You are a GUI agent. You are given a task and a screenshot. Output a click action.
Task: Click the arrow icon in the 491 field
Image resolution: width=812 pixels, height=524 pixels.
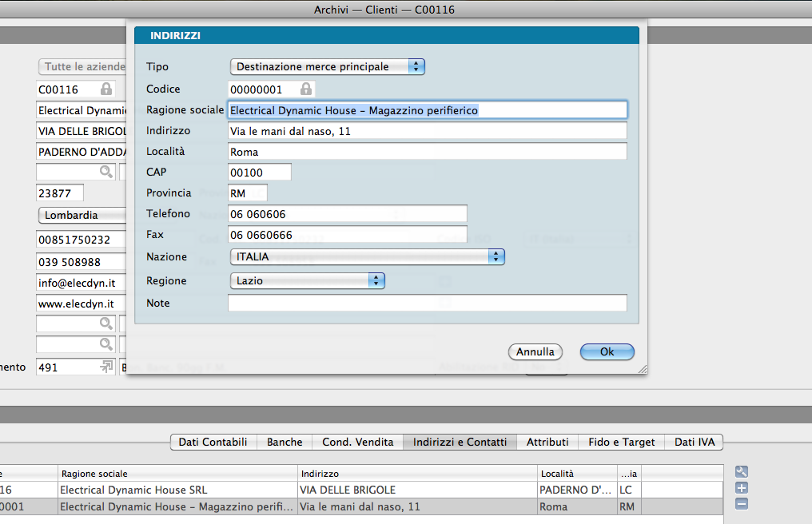coord(105,367)
